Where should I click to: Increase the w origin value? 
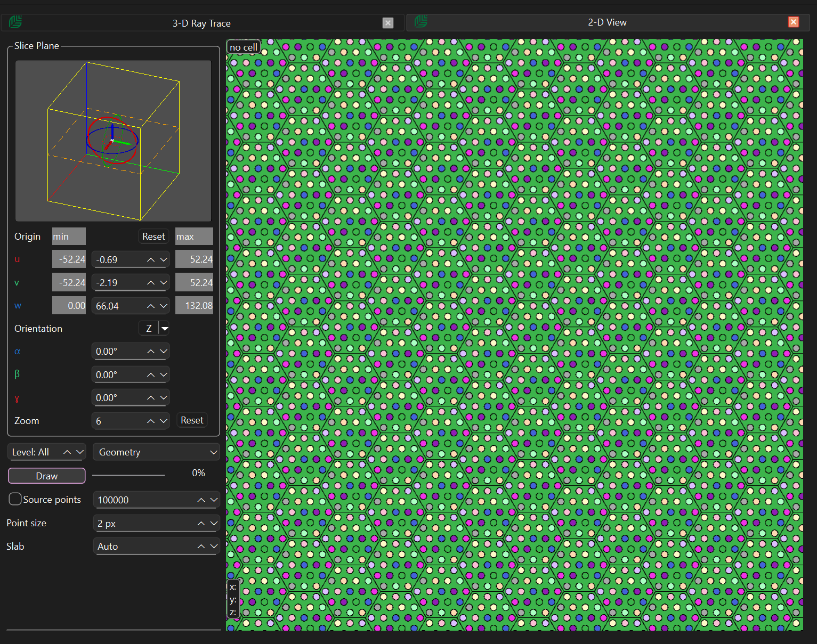[x=151, y=306]
